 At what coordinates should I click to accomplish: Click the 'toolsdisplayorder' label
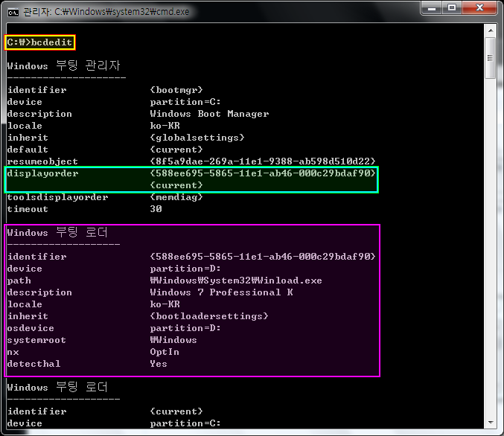(x=57, y=197)
